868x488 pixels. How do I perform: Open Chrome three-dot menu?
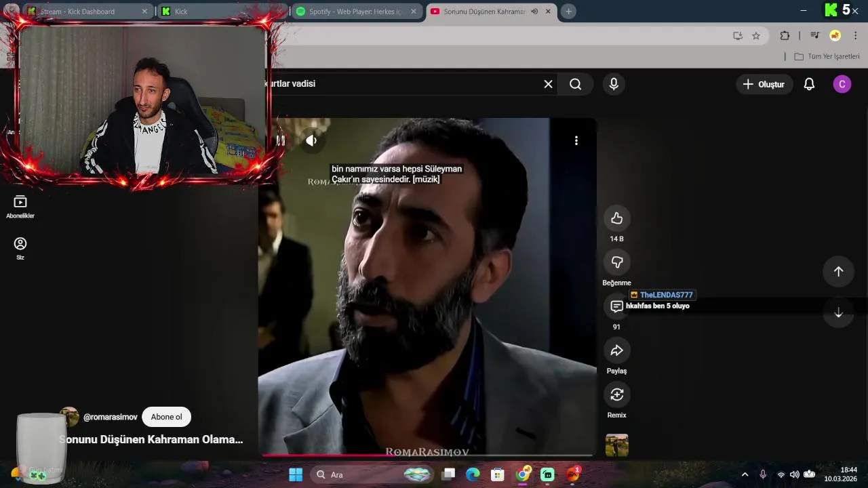click(856, 36)
